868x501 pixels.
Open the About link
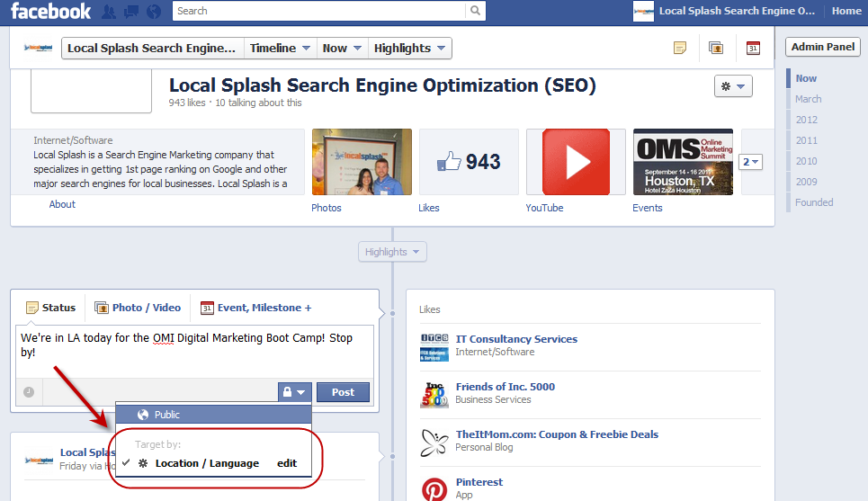coord(62,204)
